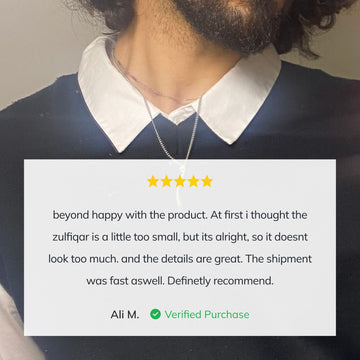Click the green verified checkmark badge
The width and height of the screenshot is (360, 360).
(155, 314)
